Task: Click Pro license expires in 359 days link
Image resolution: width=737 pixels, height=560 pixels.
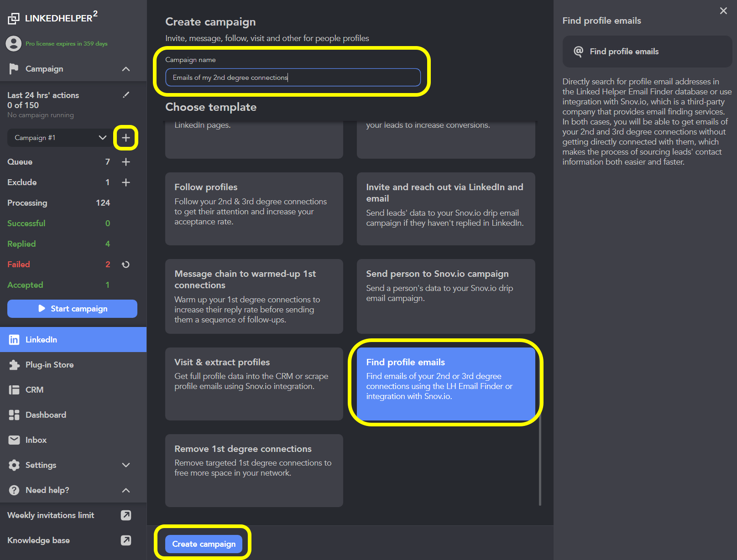Action: point(67,44)
